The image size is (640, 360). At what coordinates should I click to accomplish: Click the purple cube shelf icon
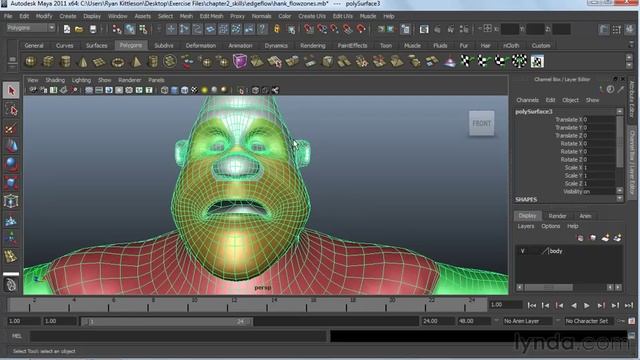point(240,62)
